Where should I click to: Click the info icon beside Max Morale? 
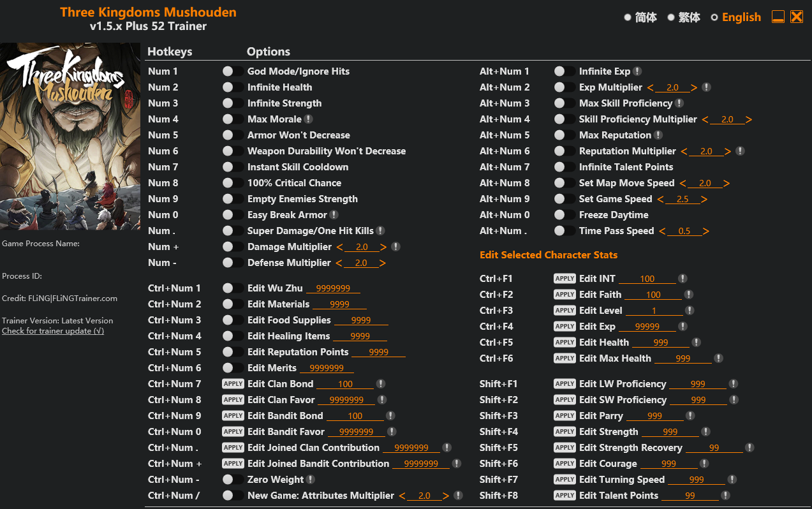pos(309,119)
